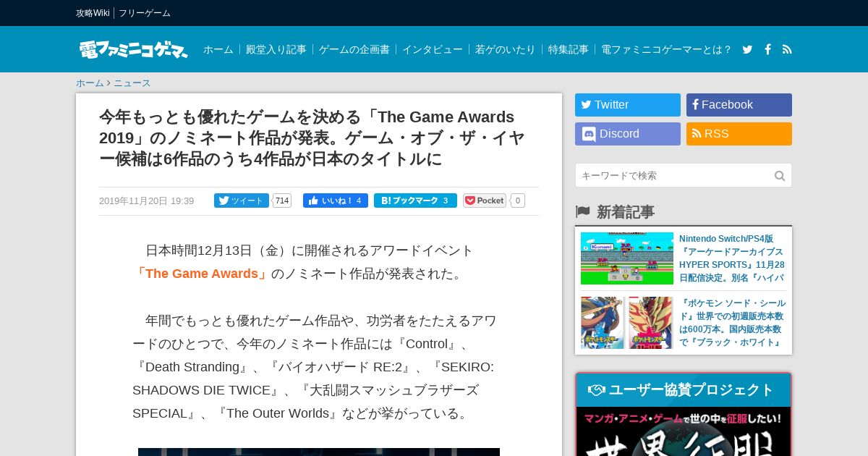Click the sidebar Twitter button

click(628, 105)
